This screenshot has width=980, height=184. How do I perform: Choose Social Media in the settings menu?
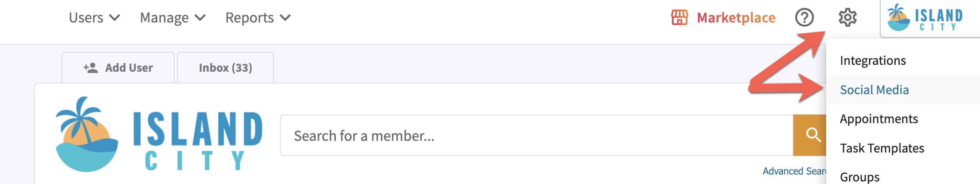[874, 90]
